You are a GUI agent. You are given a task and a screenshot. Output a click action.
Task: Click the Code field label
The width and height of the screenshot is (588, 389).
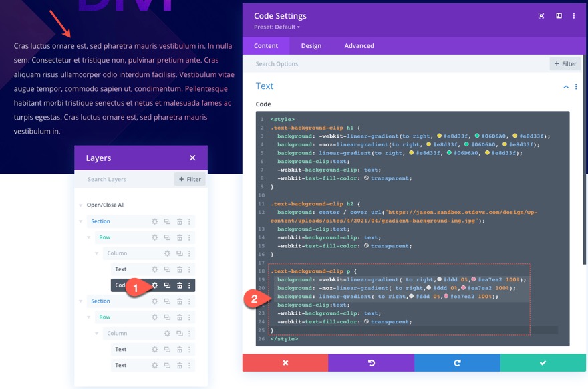[263, 104]
